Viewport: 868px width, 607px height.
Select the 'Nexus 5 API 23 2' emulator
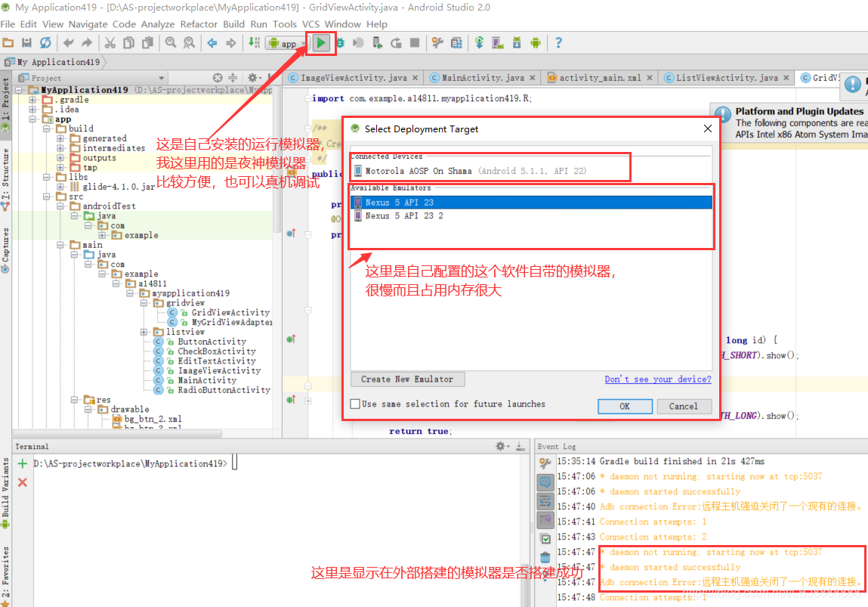(531, 215)
